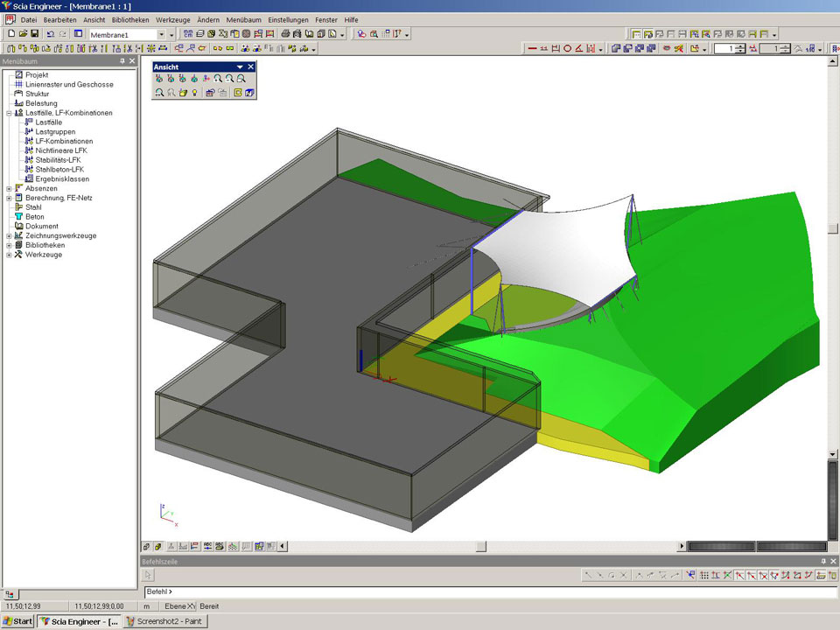Collapse the Lastfälle, LF-Kombinationen node
The image size is (840, 630).
tap(9, 113)
